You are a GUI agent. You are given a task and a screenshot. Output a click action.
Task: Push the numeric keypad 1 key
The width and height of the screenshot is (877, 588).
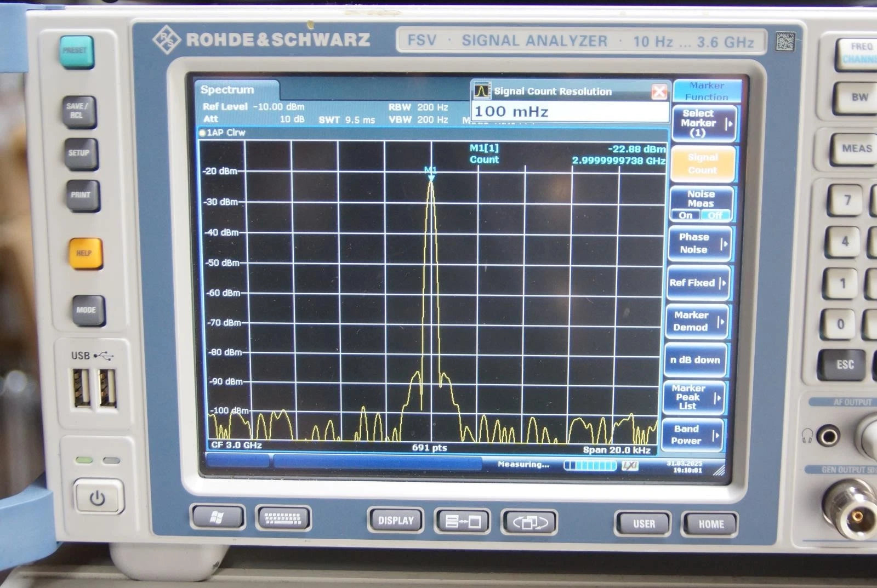[x=842, y=283]
